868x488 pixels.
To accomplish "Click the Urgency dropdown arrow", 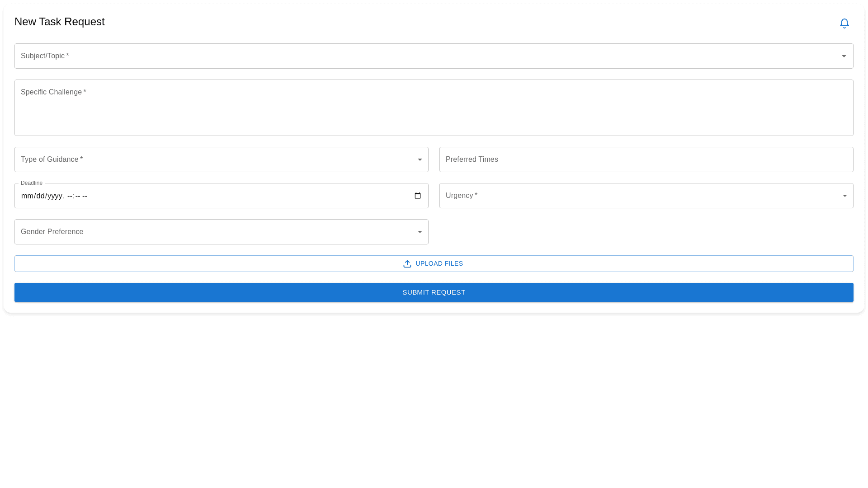I will pos(844,196).
